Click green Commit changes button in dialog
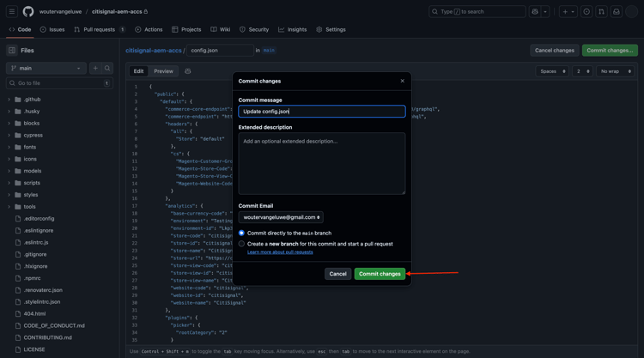Viewport: 644px width, 358px height. 380,274
